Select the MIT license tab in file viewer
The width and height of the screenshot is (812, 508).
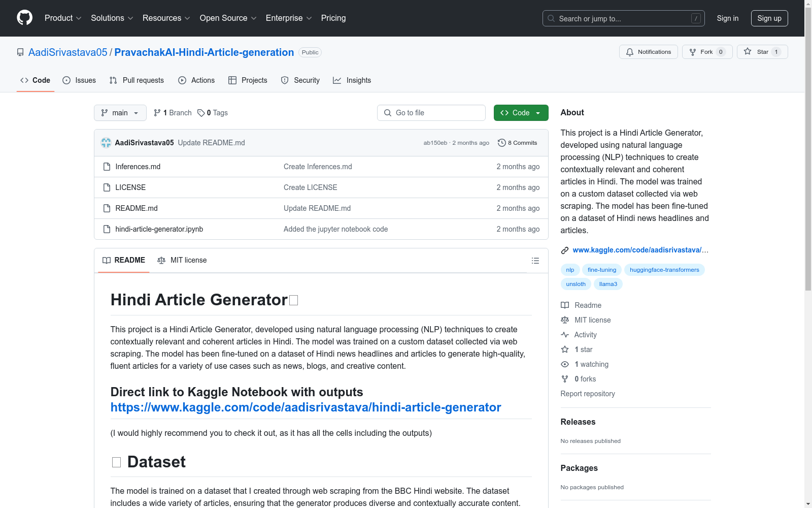point(182,260)
